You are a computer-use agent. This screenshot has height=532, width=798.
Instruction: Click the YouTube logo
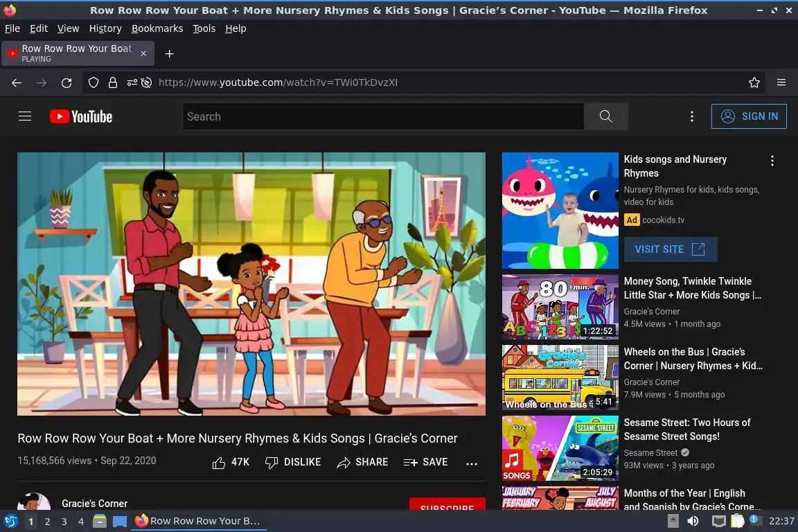coord(81,116)
